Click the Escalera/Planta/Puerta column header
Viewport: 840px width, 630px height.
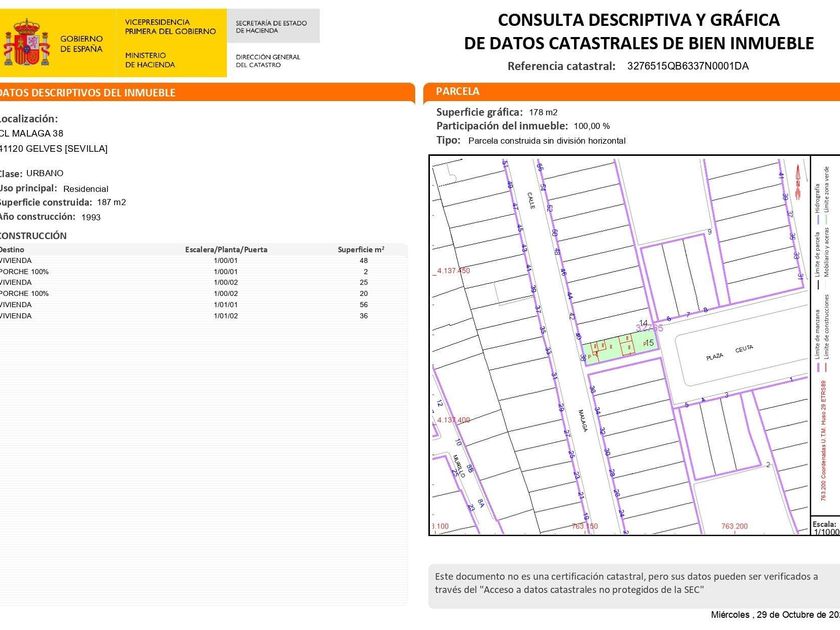tap(226, 250)
